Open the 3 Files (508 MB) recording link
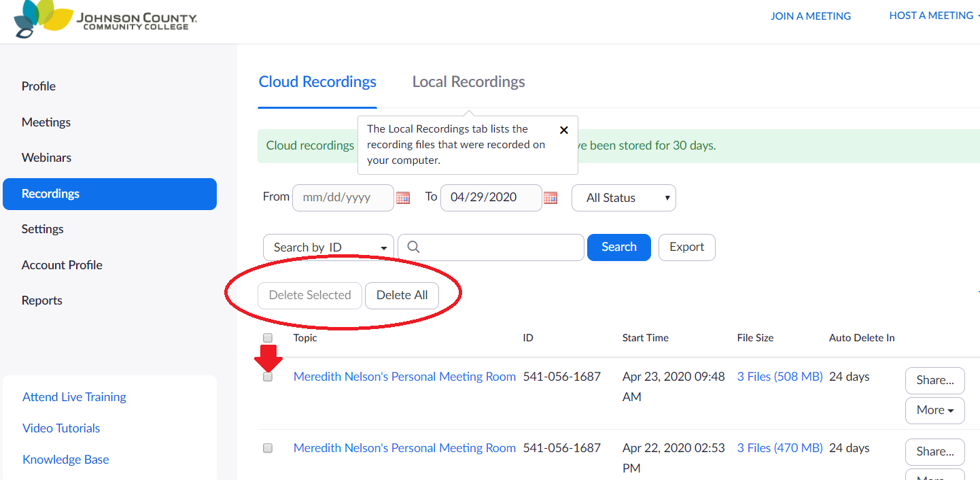Viewport: 980px width, 480px height. pos(780,376)
